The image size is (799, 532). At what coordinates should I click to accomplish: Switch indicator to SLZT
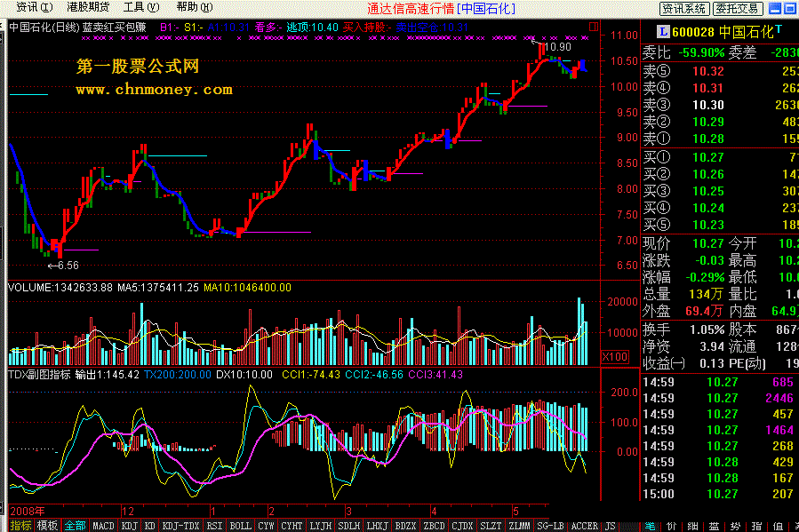click(491, 526)
